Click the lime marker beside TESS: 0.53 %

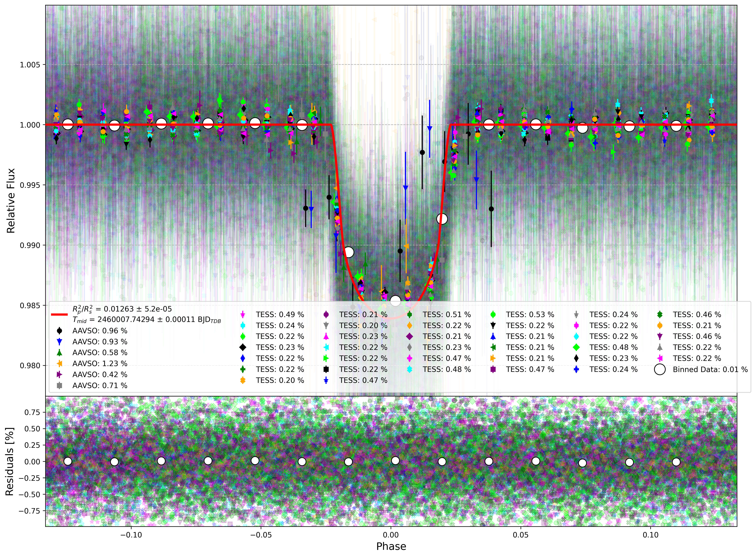pyautogui.click(x=493, y=315)
